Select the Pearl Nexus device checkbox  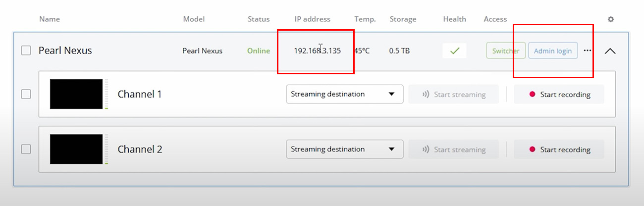[26, 51]
